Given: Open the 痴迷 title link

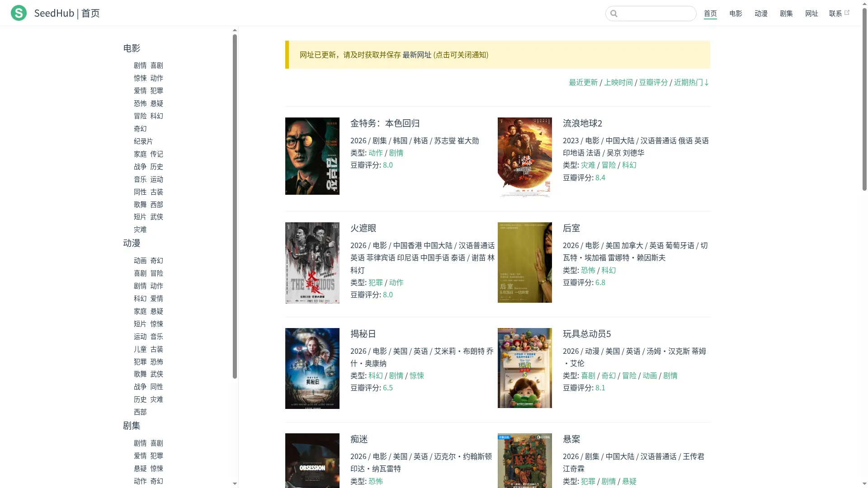Looking at the screenshot, I should [359, 439].
